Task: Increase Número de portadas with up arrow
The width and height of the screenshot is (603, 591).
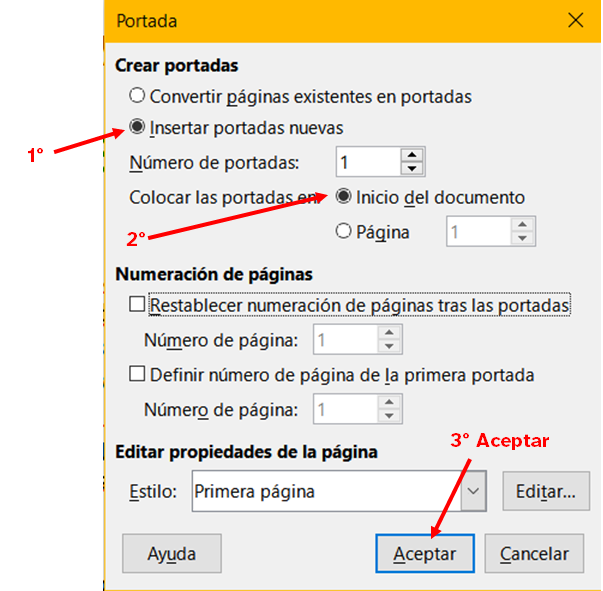Action: click(x=412, y=155)
